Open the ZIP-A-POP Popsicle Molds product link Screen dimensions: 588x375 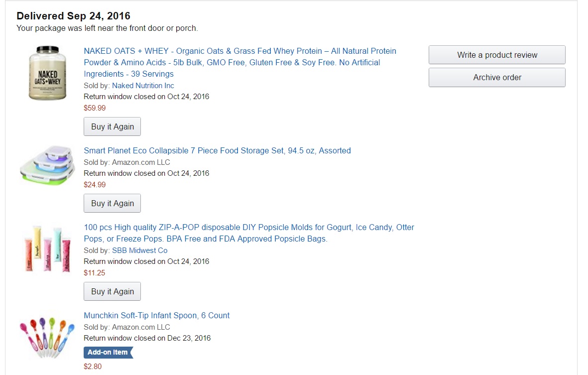tap(248, 233)
